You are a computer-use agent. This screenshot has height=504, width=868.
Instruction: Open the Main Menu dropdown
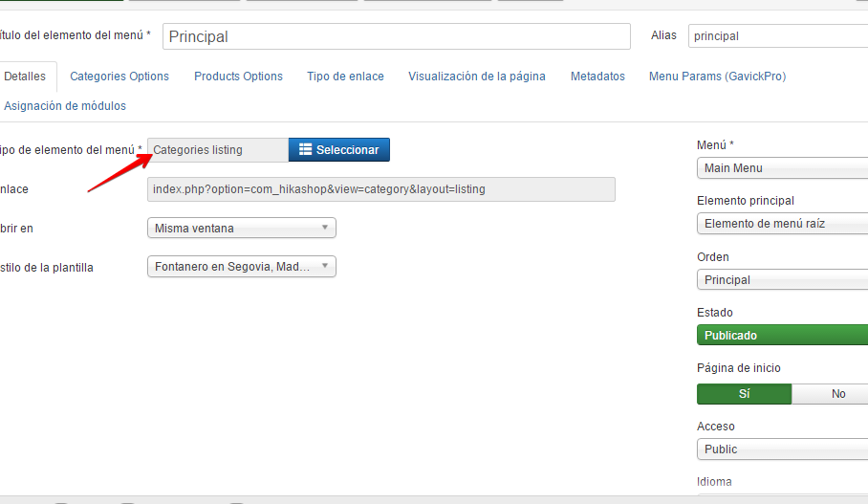[782, 167]
